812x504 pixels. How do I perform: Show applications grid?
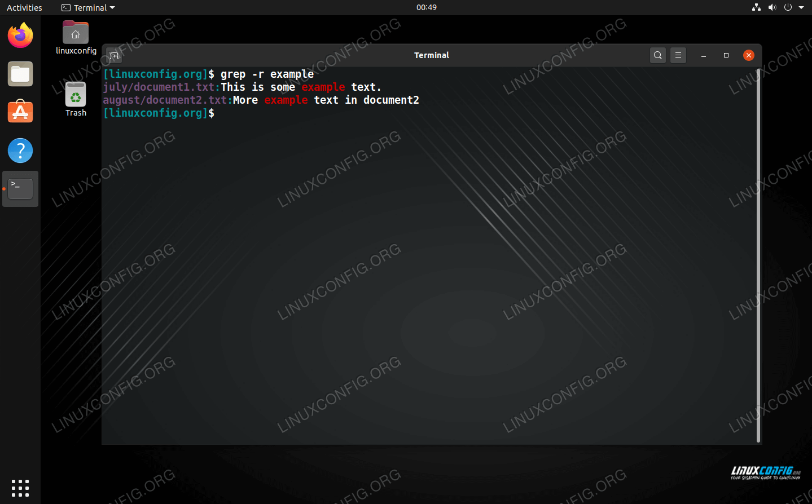click(20, 488)
